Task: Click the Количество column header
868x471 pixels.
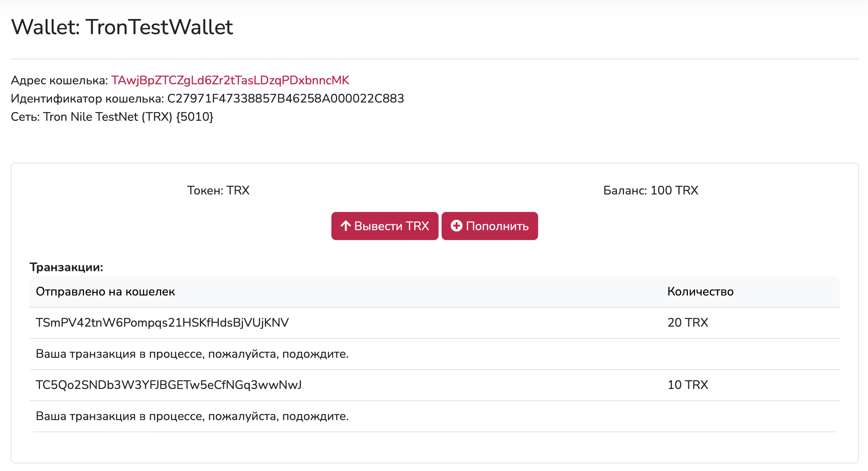Action: [700, 292]
